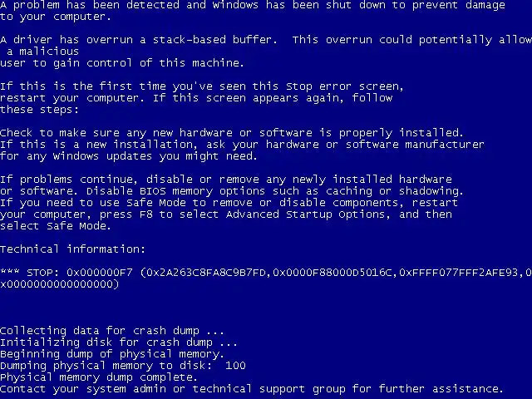Viewport: 532px width, 399px height.
Task: Click the 'Contact your system admin' line
Action: (252, 389)
